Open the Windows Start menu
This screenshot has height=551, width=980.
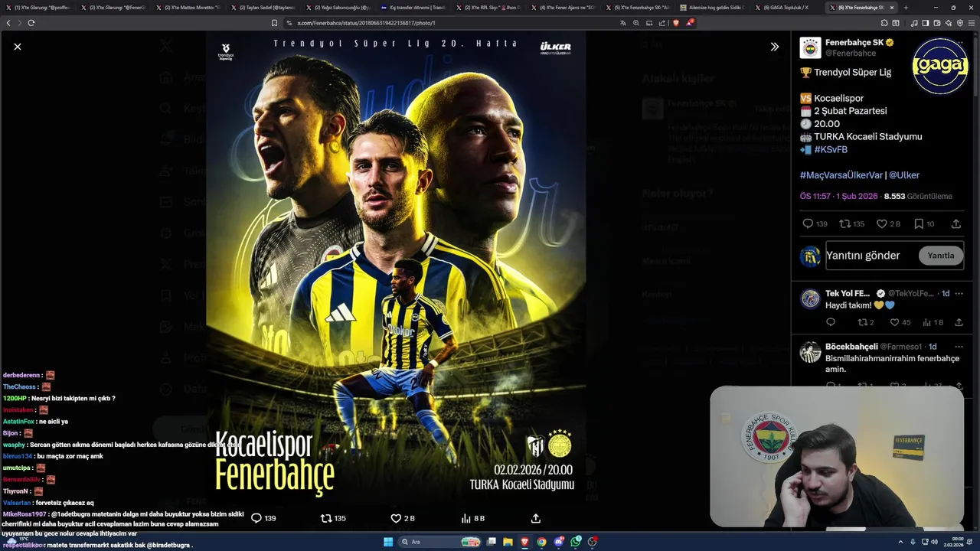click(x=388, y=542)
